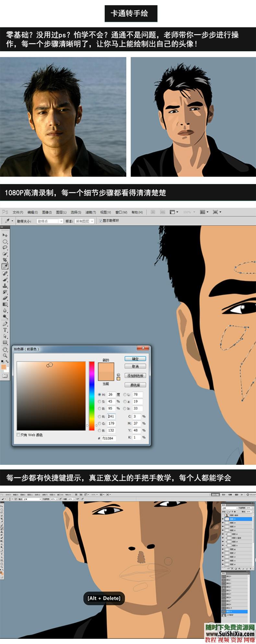Open the 样本 所有图层 dropdown
This screenshot has height=644, width=256.
pos(84,221)
